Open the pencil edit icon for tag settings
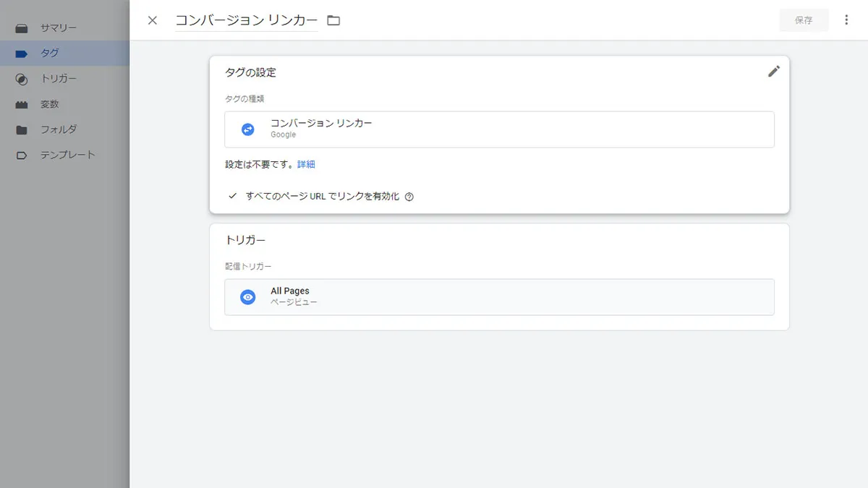Viewport: 868px width, 488px height. [x=774, y=72]
